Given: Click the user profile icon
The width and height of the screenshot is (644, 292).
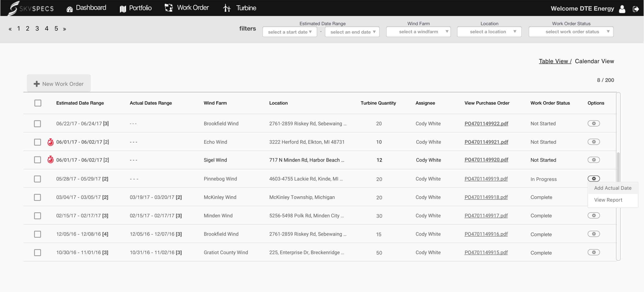Looking at the screenshot, I should [622, 9].
